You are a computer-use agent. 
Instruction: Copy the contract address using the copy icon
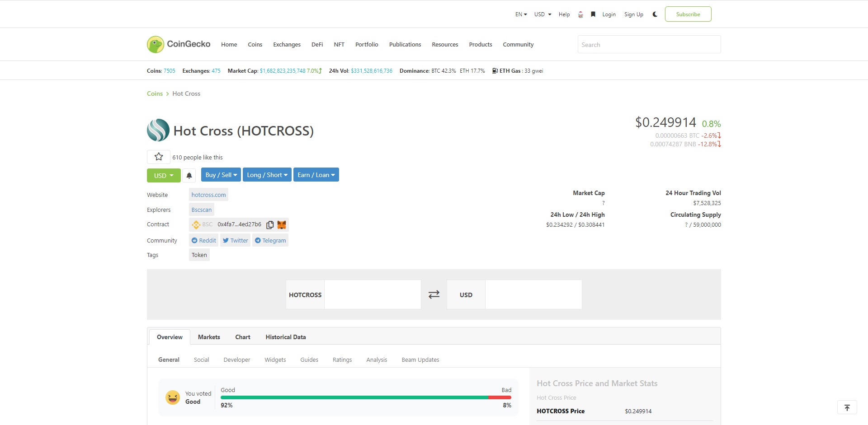(x=270, y=224)
